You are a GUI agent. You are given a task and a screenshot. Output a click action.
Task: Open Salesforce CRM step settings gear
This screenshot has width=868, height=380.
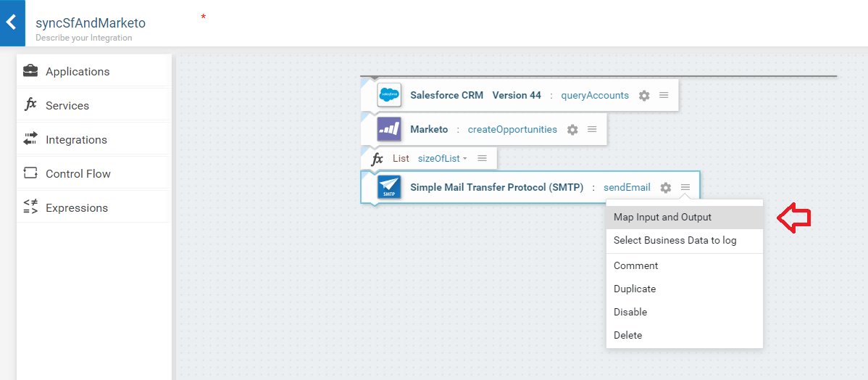pos(644,95)
